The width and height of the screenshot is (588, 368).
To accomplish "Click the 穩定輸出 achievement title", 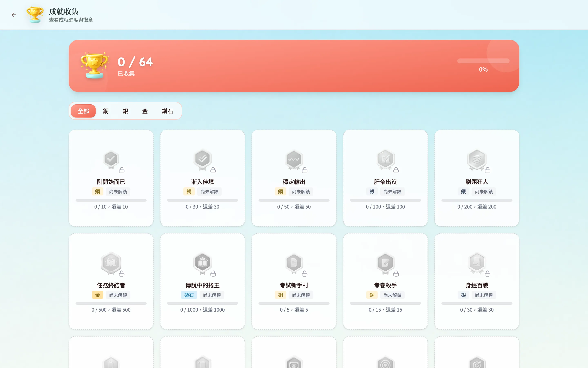I will coord(294,182).
